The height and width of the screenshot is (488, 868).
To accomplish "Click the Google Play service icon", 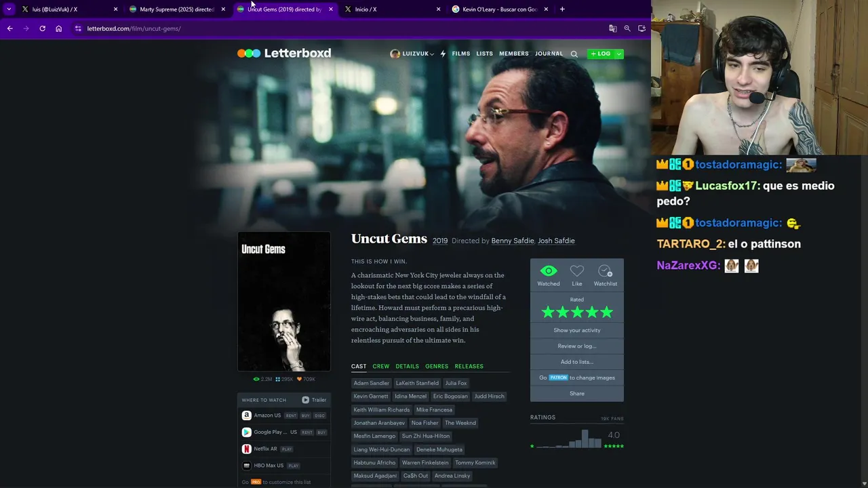I will point(247,432).
